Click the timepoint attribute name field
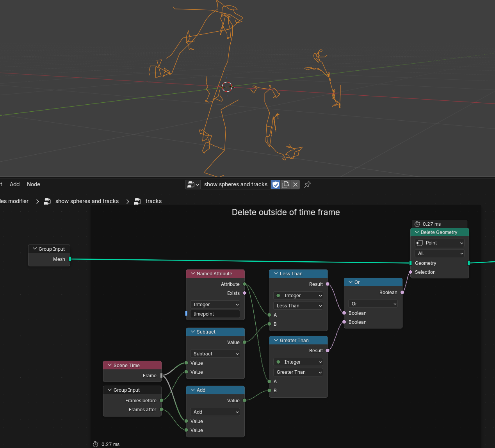The width and height of the screenshot is (495, 448). pos(215,314)
